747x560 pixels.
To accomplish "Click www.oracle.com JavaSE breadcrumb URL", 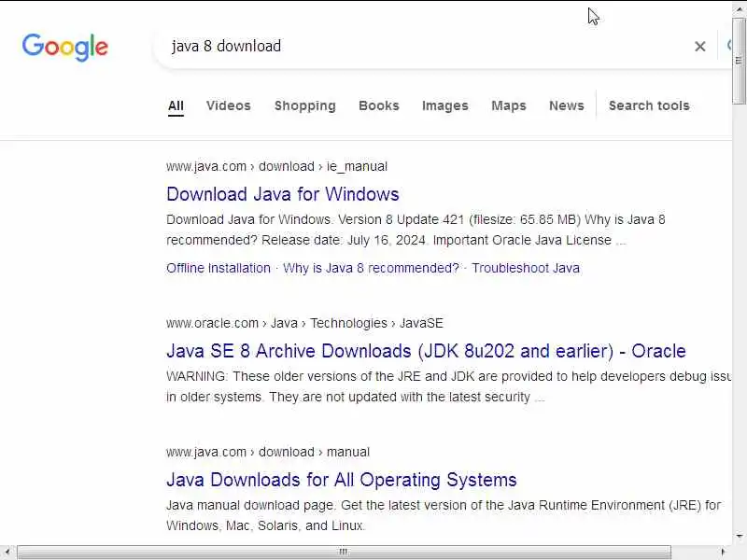I will (305, 323).
